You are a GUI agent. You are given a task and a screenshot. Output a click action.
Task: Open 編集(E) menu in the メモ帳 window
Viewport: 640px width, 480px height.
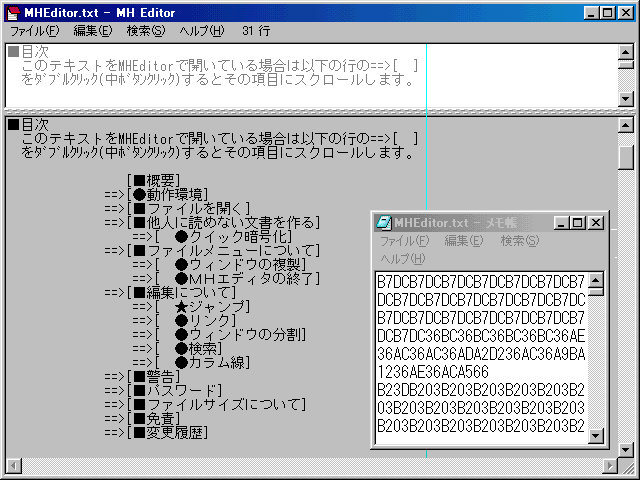464,241
